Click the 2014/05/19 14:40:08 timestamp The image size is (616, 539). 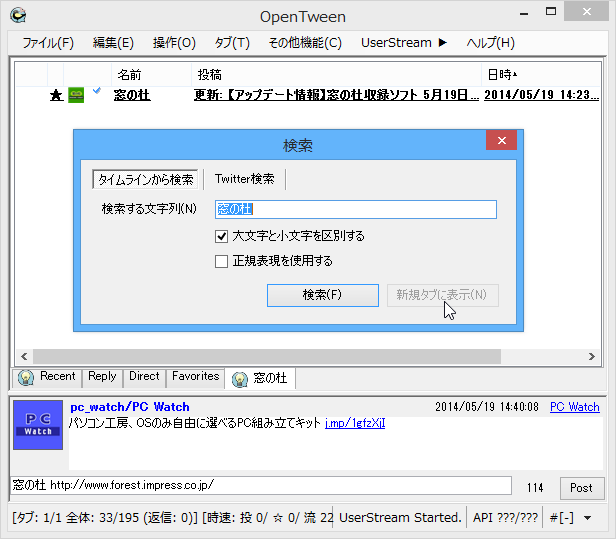(x=487, y=407)
